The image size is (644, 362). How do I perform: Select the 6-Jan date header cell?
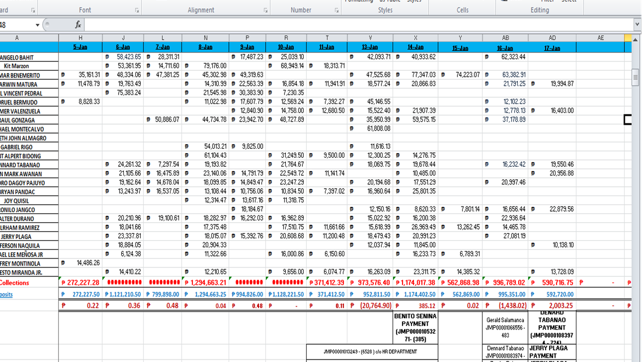pyautogui.click(x=123, y=47)
